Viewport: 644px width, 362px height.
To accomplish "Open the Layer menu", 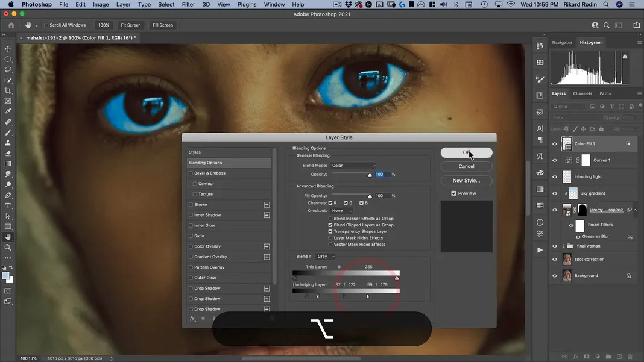I will 123,4.
